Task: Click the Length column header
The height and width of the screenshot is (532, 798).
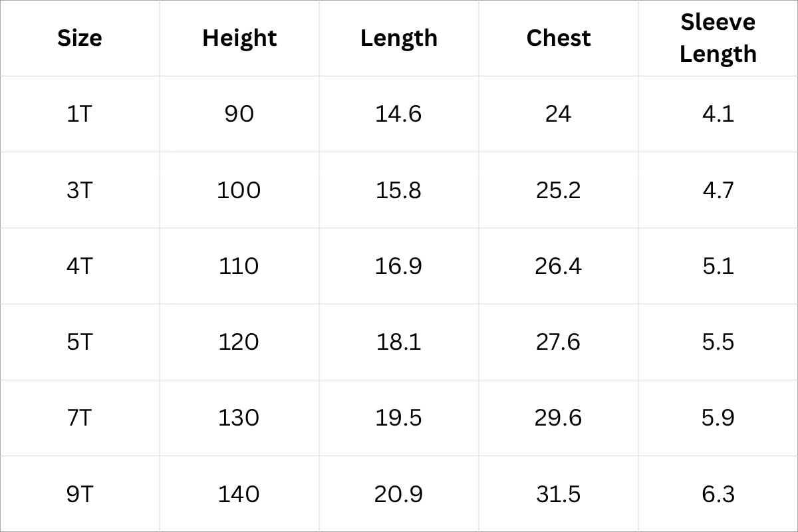Action: (399, 38)
